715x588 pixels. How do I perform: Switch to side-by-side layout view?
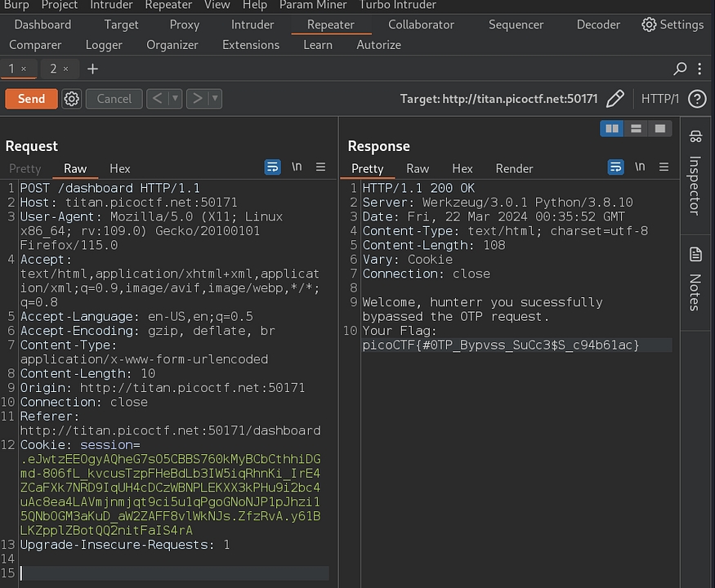tap(611, 128)
